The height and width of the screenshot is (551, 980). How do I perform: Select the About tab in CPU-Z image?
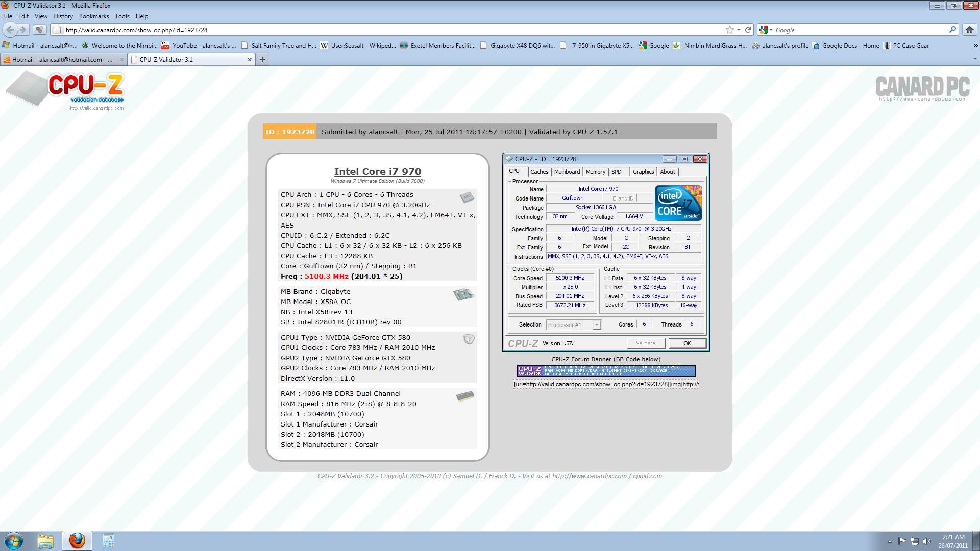[668, 172]
